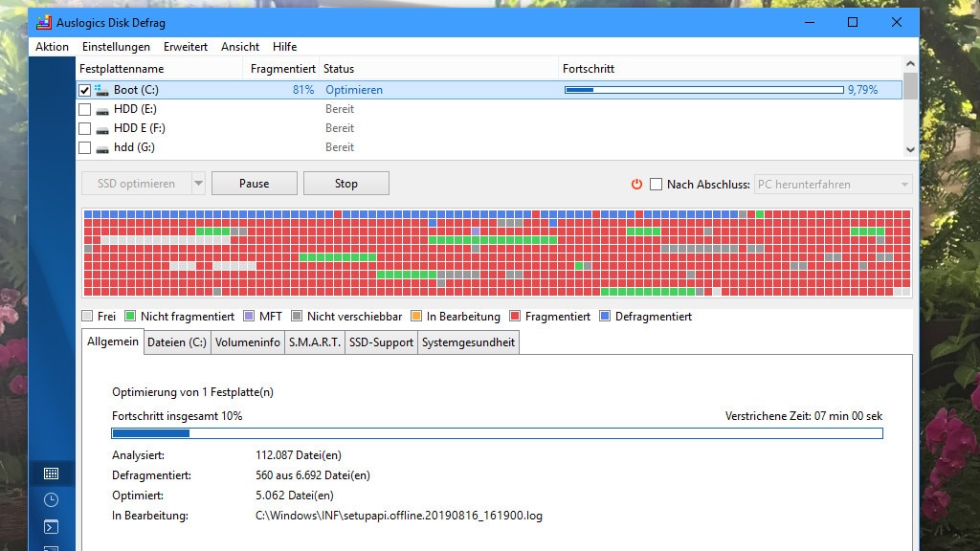980x551 pixels.
Task: Click the drive list scroll down arrow
Action: pyautogui.click(x=911, y=150)
